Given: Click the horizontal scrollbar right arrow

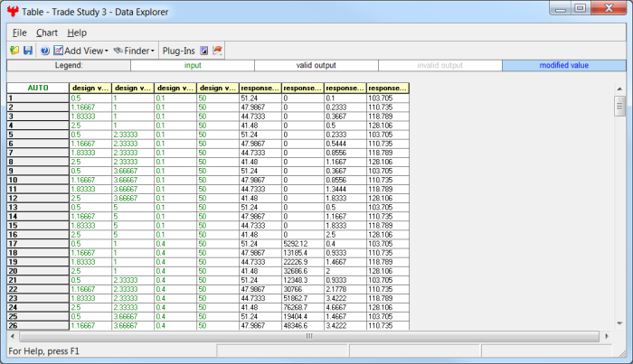Looking at the screenshot, I should pyautogui.click(x=607, y=336).
